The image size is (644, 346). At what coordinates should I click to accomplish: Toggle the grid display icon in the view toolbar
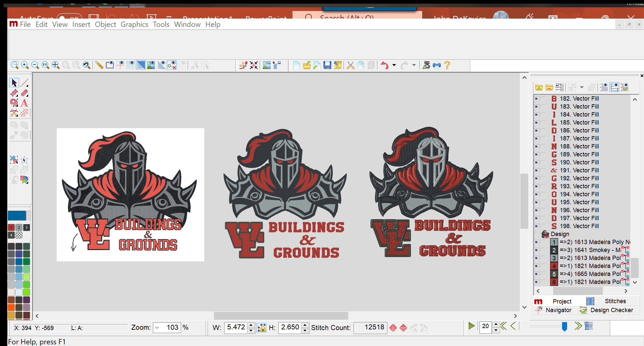(x=131, y=65)
